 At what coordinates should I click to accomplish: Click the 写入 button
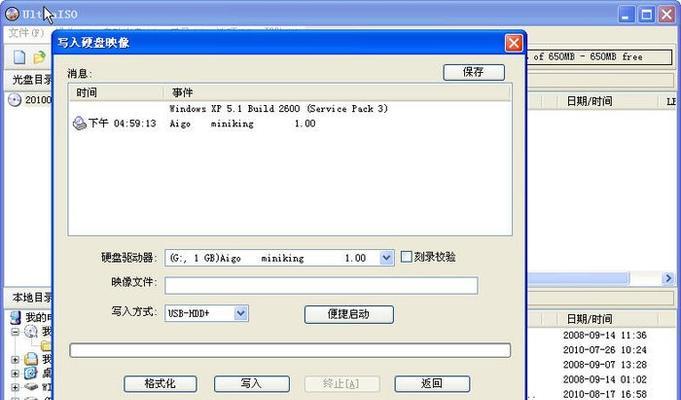click(x=251, y=383)
